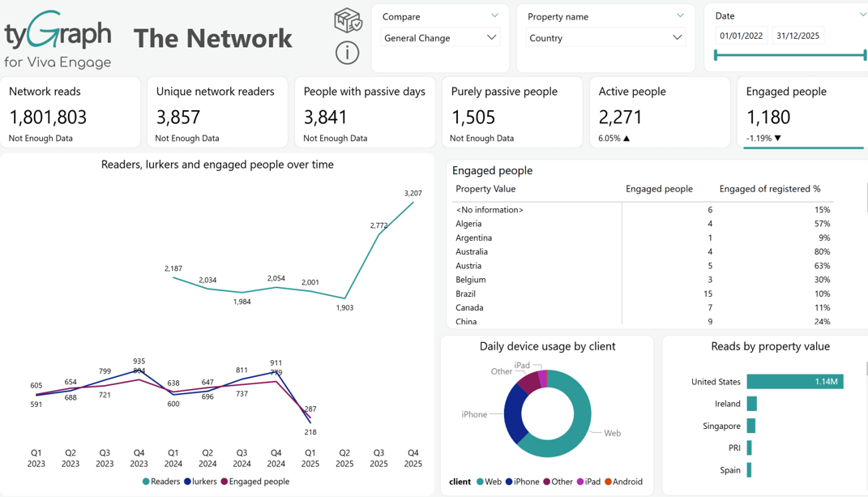Click the Other segment of donut chart
Image resolution: width=868 pixels, height=497 pixels.
tap(529, 382)
